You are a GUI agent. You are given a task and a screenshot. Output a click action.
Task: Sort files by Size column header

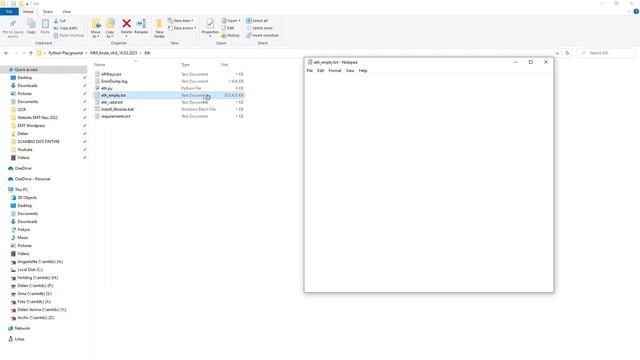224,64
